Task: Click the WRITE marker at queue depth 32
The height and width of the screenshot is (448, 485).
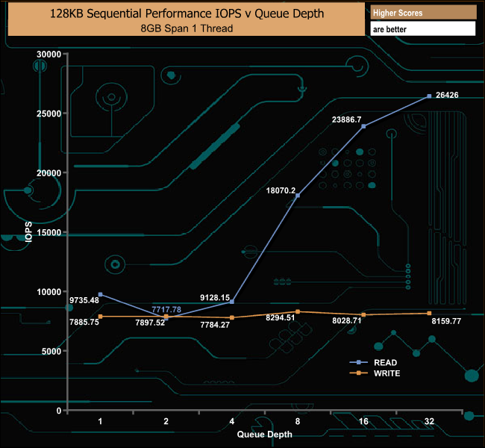Action: point(429,314)
